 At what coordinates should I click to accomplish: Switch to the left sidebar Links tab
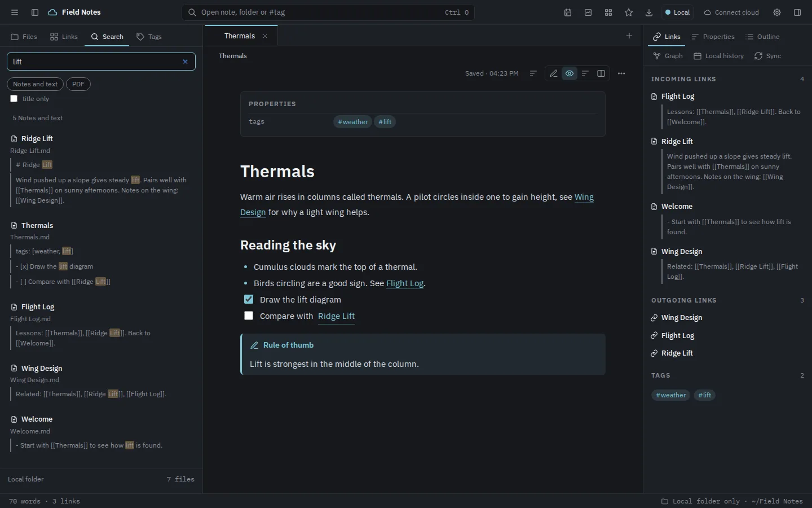tap(64, 37)
